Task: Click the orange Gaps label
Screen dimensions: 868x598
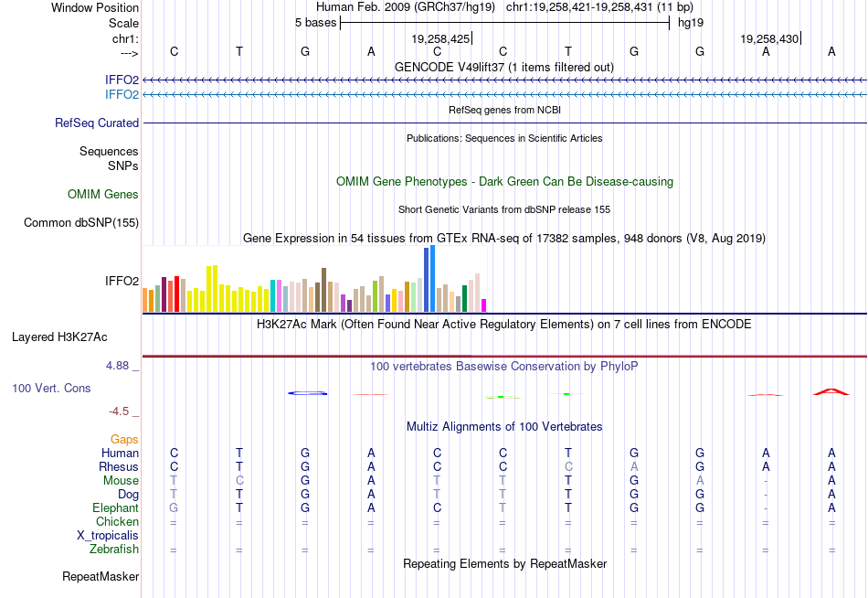Action: point(124,440)
